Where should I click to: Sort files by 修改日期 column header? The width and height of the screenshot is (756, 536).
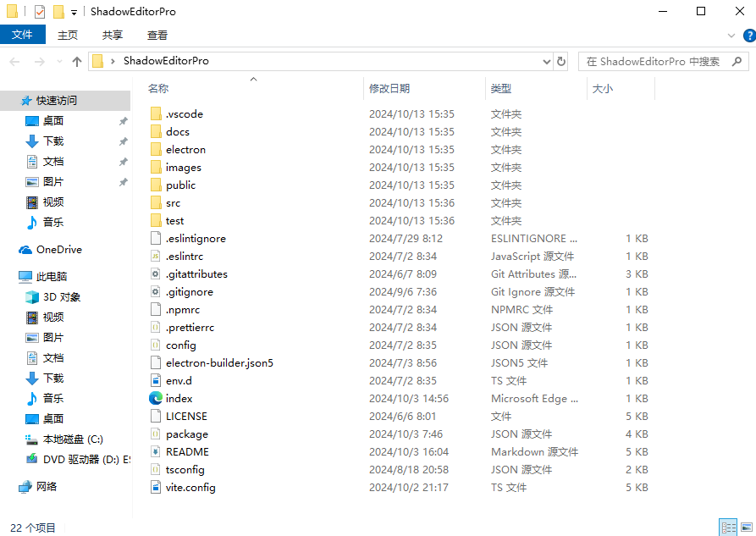pyautogui.click(x=389, y=88)
